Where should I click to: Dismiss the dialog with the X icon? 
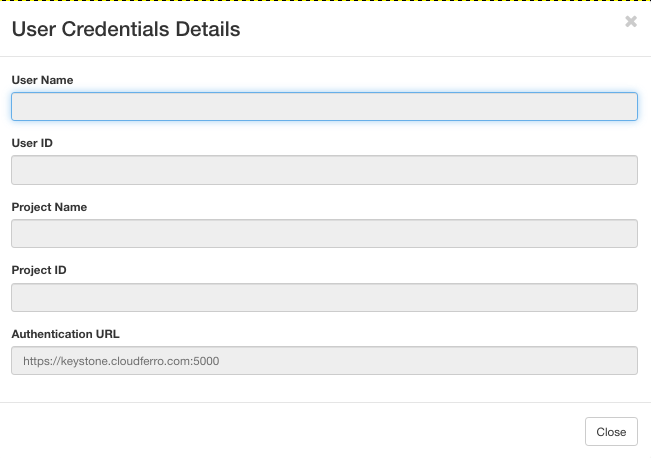coord(631,21)
